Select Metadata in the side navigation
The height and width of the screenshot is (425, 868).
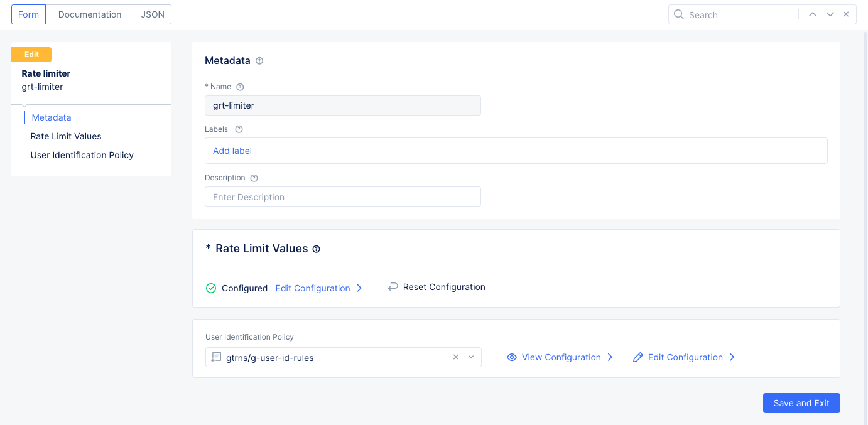pyautogui.click(x=52, y=117)
